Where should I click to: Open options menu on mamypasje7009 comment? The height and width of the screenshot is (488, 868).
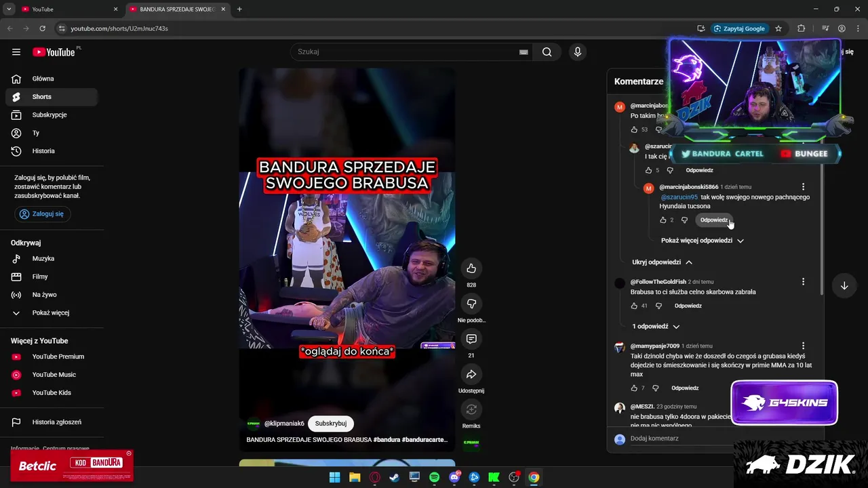pyautogui.click(x=803, y=346)
